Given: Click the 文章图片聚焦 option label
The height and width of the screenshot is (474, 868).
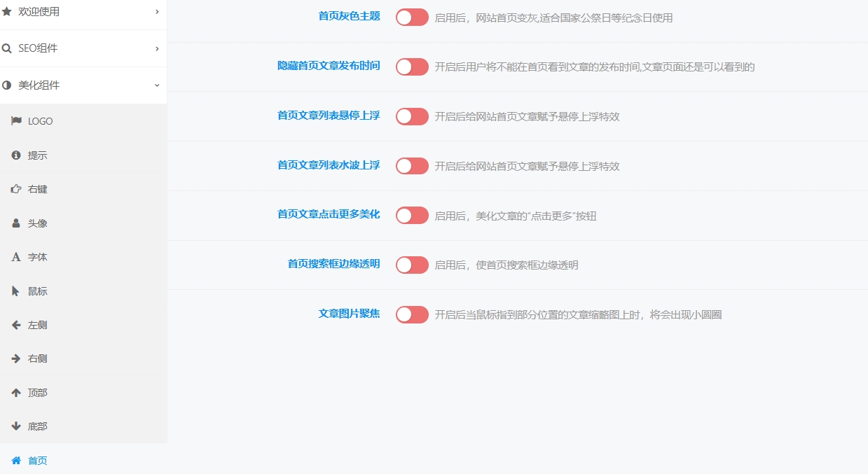Looking at the screenshot, I should [349, 314].
